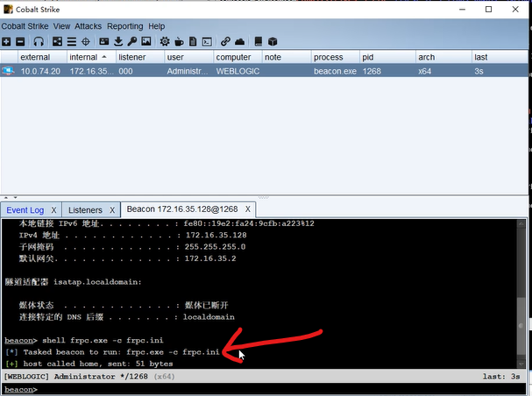Viewport: 532px width, 396px height.
Task: Sort by computer column header
Action: tap(238, 57)
